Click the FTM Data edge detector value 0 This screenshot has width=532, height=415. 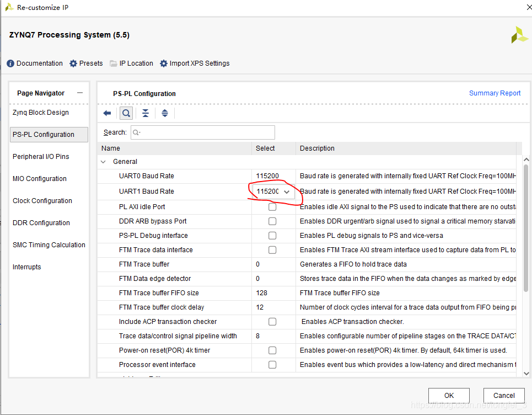(x=258, y=279)
